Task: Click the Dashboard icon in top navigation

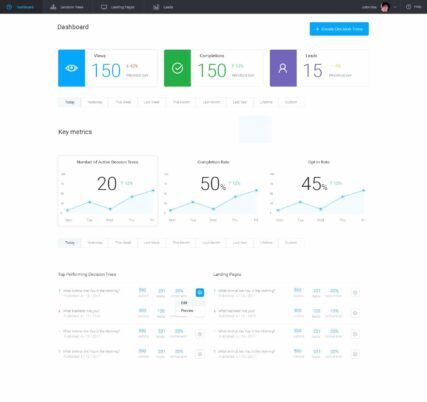Action: [9, 7]
